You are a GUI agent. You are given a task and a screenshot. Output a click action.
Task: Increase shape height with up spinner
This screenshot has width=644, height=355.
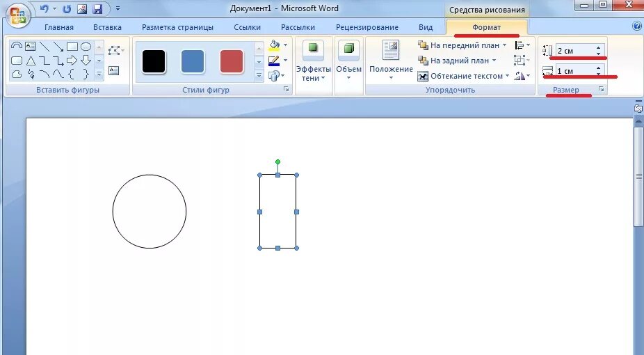[598, 47]
